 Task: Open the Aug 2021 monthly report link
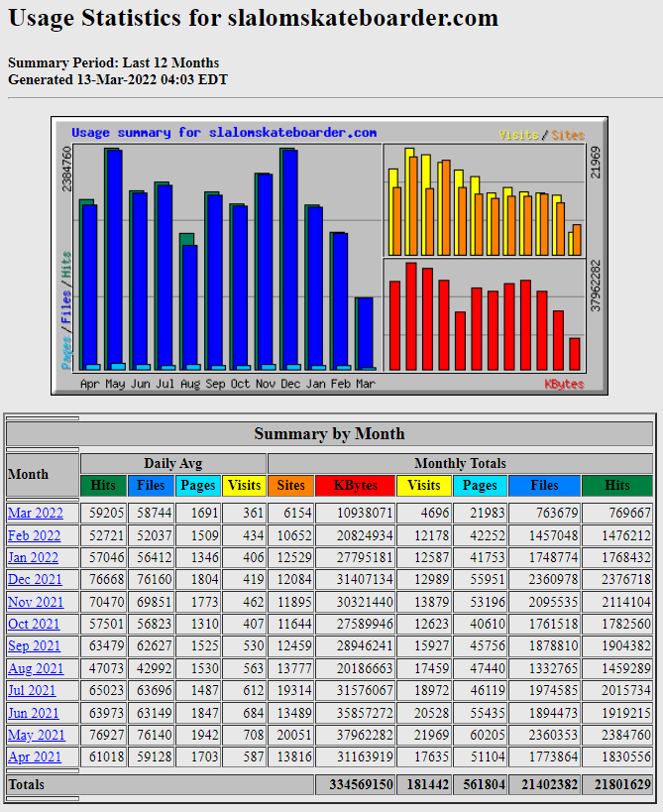tap(36, 668)
